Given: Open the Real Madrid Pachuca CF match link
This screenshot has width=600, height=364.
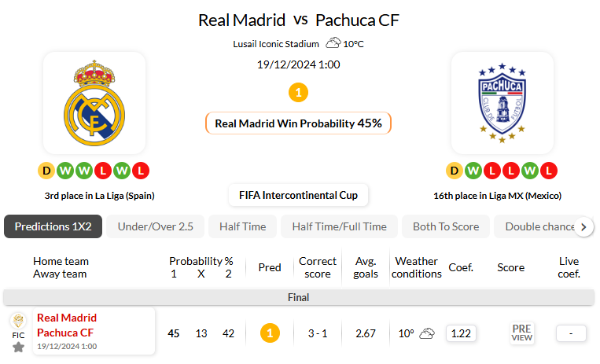Looking at the screenshot, I should tap(67, 325).
